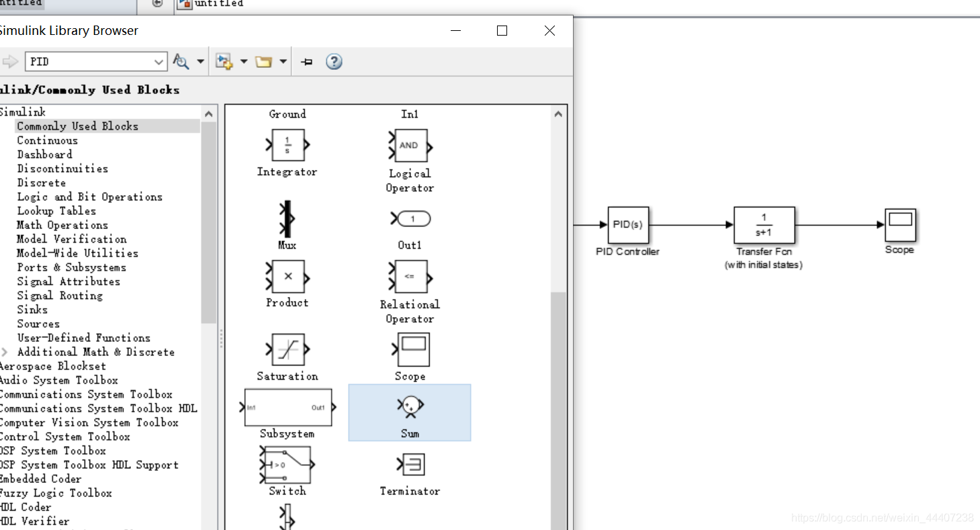Select the Scope block in library browser

[410, 349]
